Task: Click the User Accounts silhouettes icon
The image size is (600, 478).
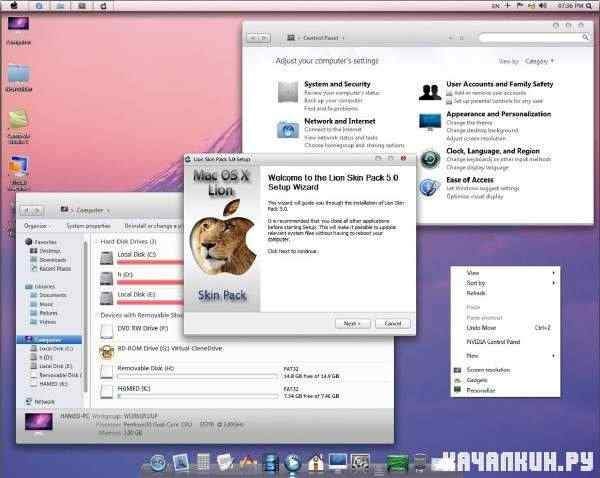Action: click(x=430, y=92)
